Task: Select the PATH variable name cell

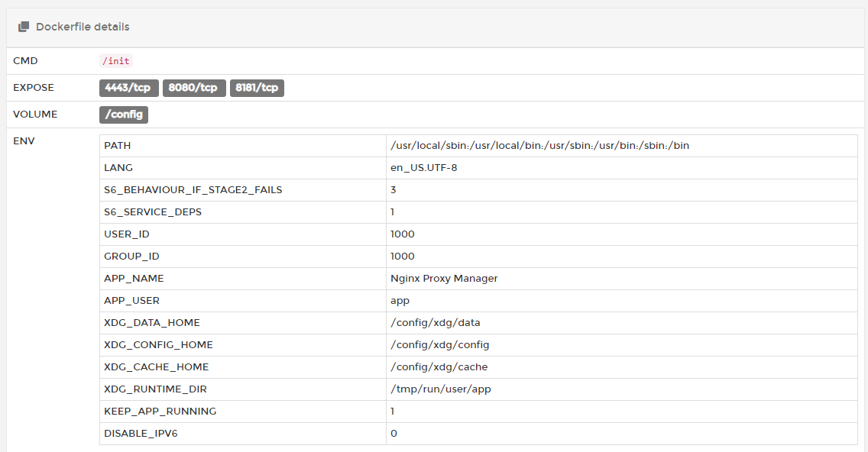Action: [x=242, y=146]
